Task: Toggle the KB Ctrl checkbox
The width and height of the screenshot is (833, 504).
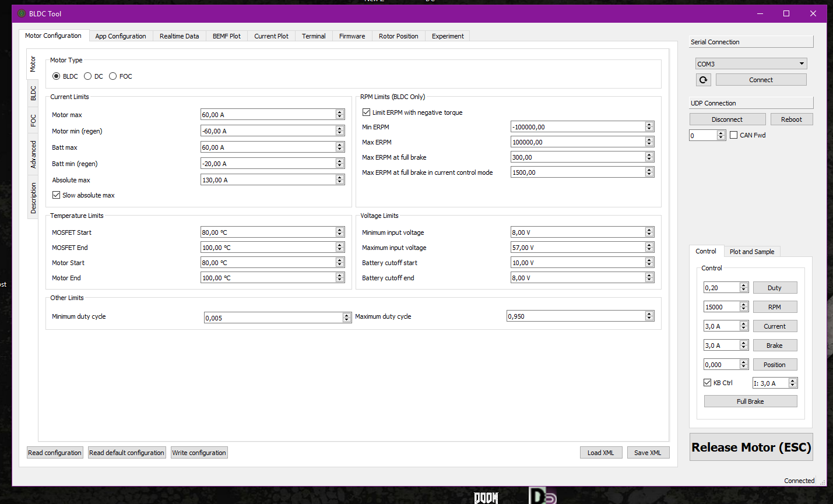Action: coord(708,383)
